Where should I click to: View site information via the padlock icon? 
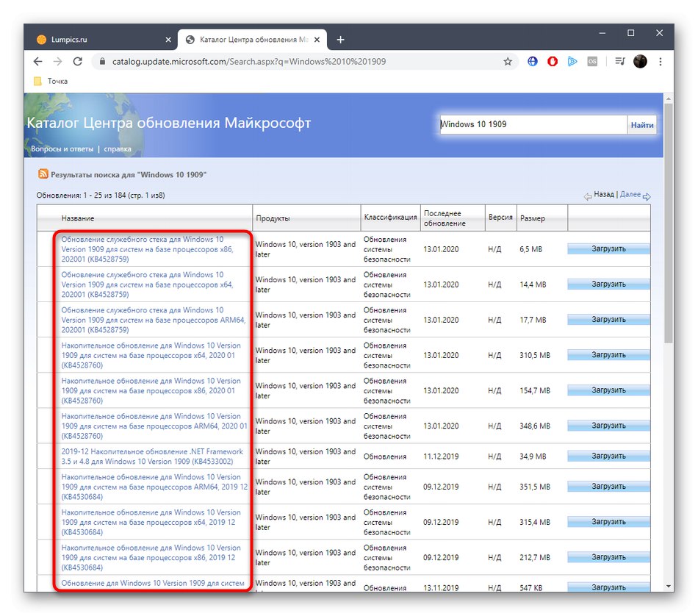coord(102,62)
